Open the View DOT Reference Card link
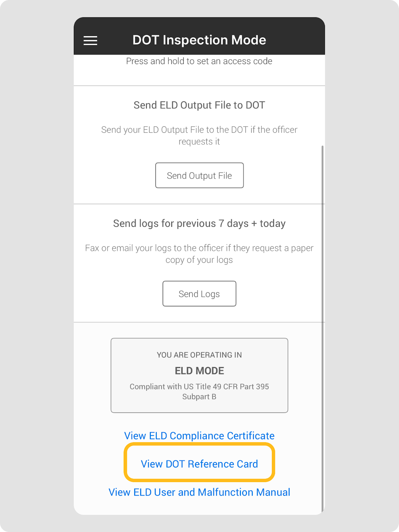 199,464
